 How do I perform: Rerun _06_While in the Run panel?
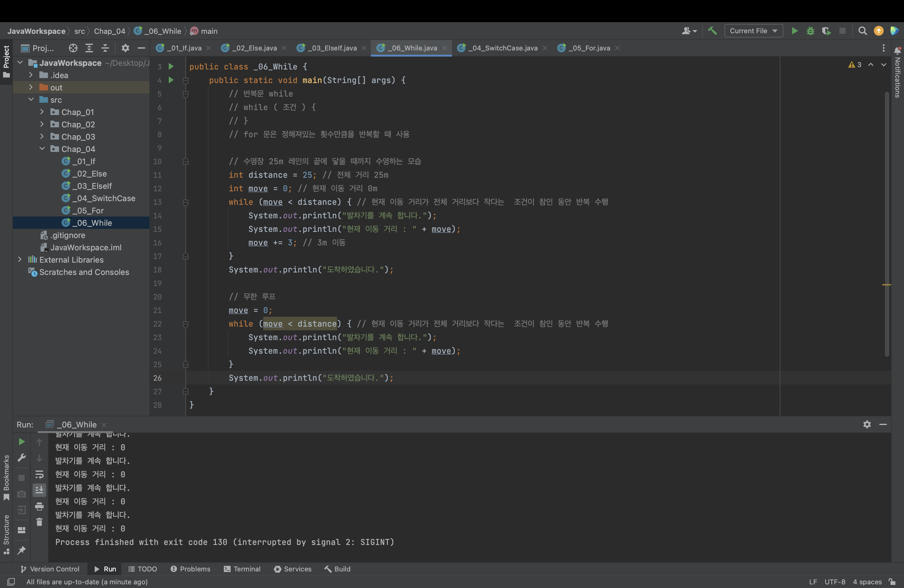click(22, 442)
